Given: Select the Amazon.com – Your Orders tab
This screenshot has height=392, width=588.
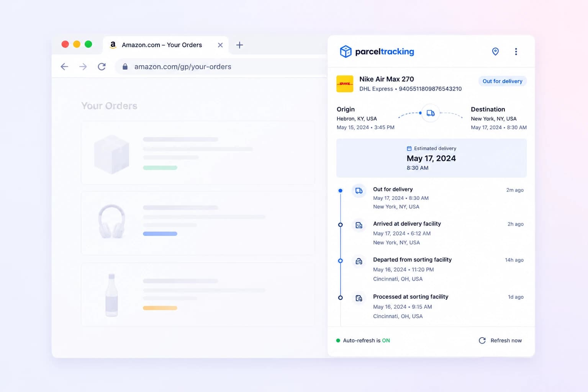Looking at the screenshot, I should tap(165, 45).
